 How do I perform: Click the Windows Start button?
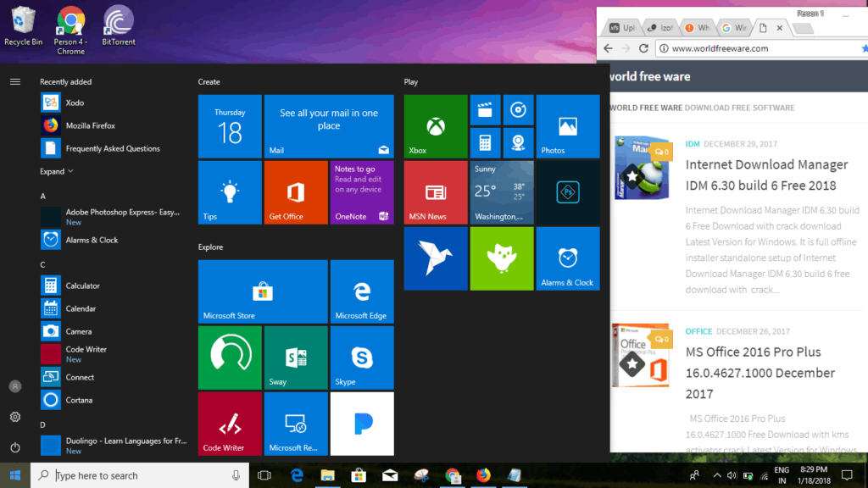[x=15, y=475]
